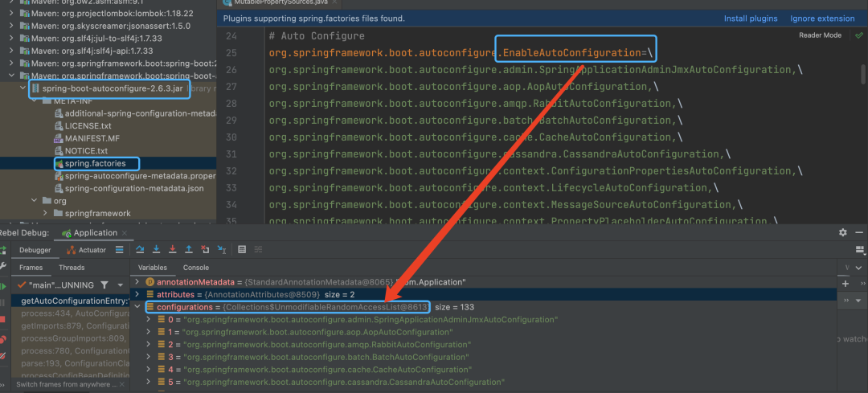Screen dimensions: 868x393
Task: Click the blue Step Into arrow icon
Action: [156, 250]
